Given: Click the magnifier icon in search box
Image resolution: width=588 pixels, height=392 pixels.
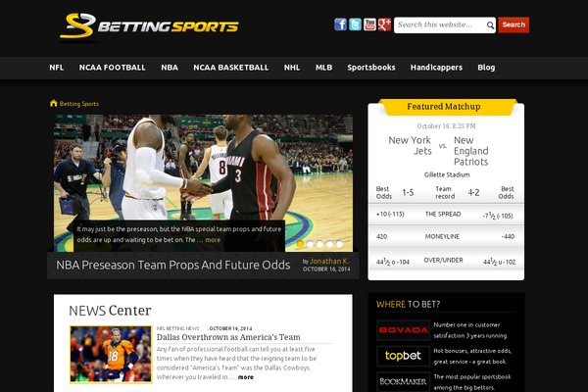Looking at the screenshot, I should coord(490,25).
